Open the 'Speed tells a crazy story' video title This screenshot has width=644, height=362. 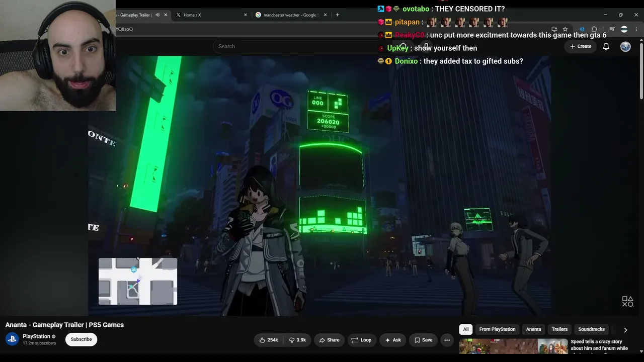click(x=599, y=345)
